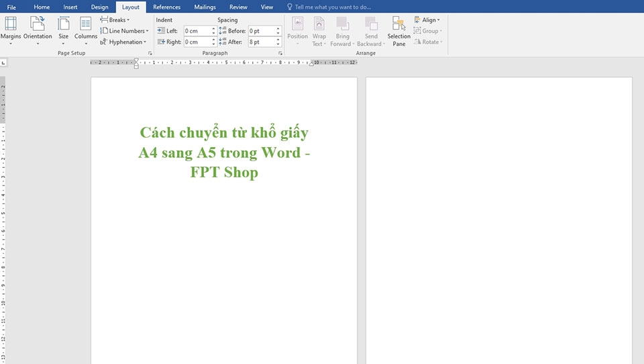
Task: Click the Indent Left field
Action: (197, 31)
